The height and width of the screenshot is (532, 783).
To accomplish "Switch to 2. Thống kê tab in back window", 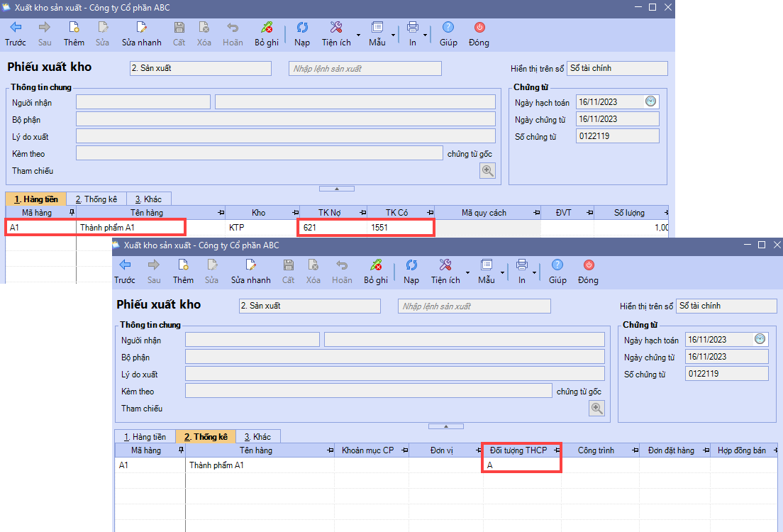I will [x=96, y=199].
